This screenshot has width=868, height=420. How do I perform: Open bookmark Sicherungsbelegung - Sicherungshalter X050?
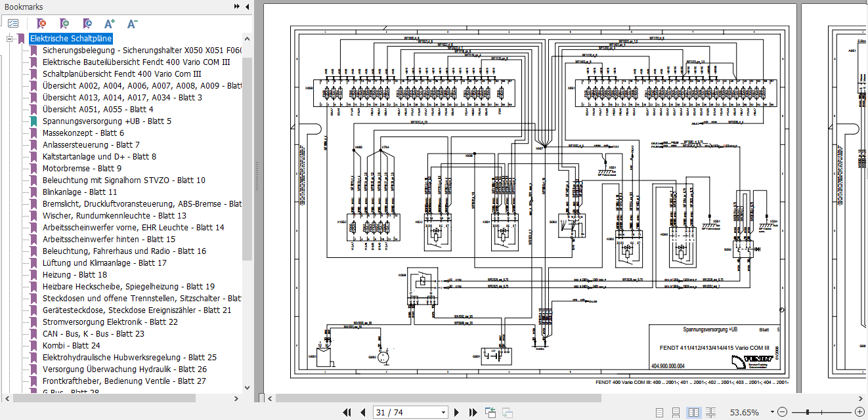pos(142,51)
